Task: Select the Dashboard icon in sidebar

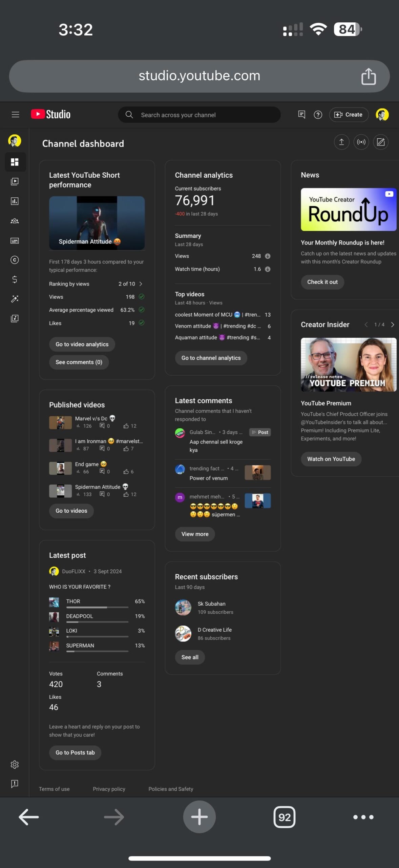Action: pos(15,162)
